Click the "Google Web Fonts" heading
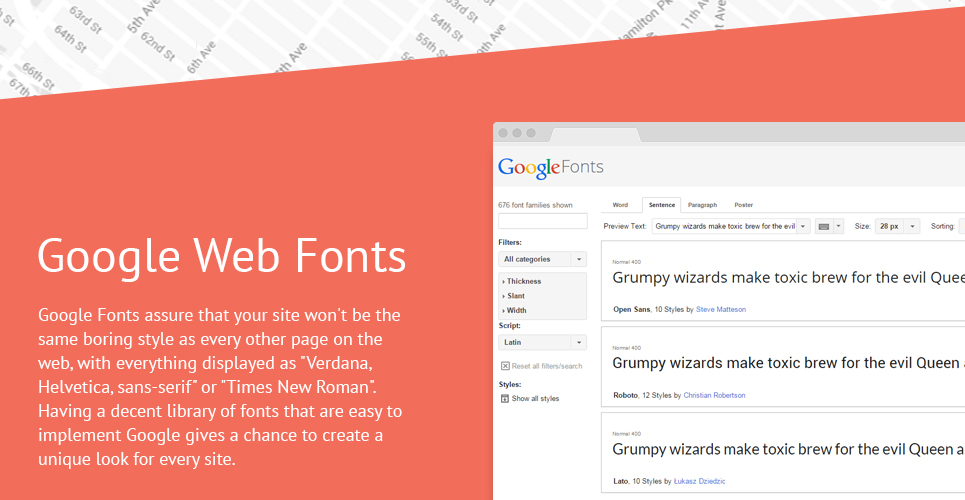Viewport: 965px width, 500px height. pos(222,257)
